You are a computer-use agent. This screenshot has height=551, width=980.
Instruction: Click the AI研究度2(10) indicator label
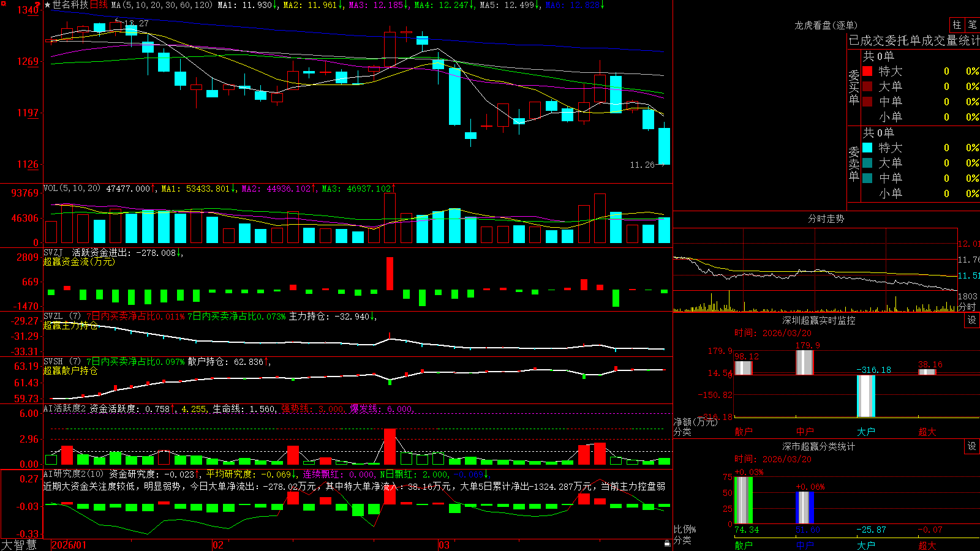click(x=73, y=474)
